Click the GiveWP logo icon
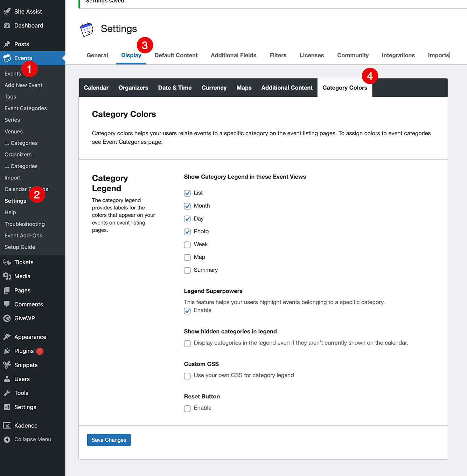Viewport: 467px width, 476px height. (x=7, y=318)
